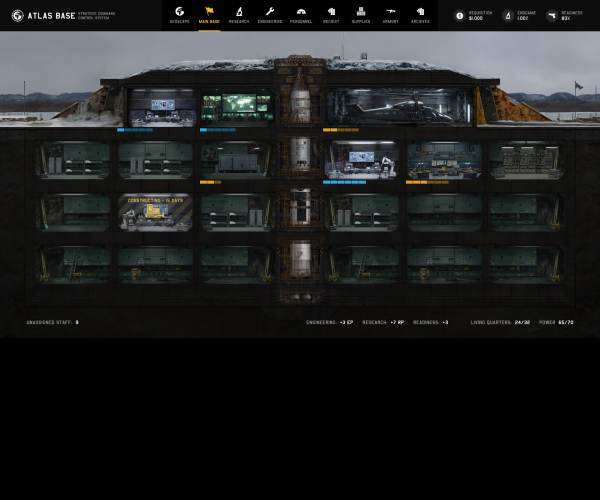600x500 pixels.
Task: Select the storage shelves room in second row
Action: (x=527, y=160)
